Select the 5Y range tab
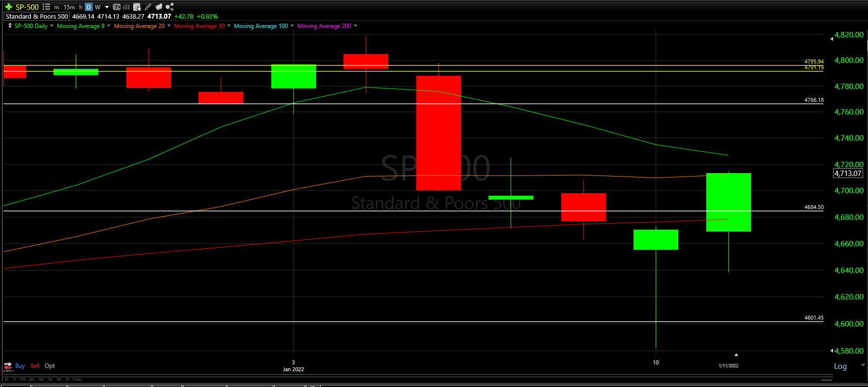Image resolution: width=868 pixels, height=387 pixels. pyautogui.click(x=7, y=380)
